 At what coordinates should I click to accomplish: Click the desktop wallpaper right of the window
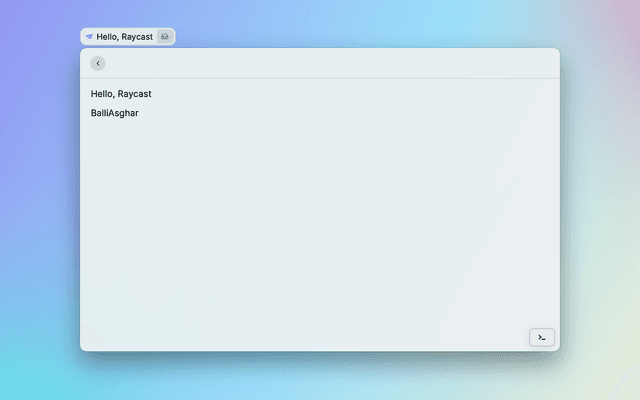(x=600, y=200)
